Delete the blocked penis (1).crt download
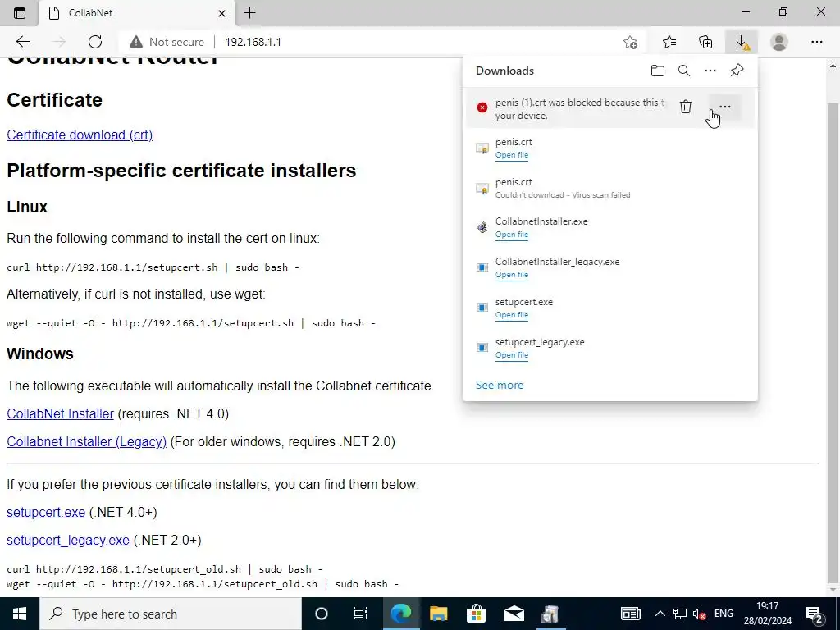 685,107
